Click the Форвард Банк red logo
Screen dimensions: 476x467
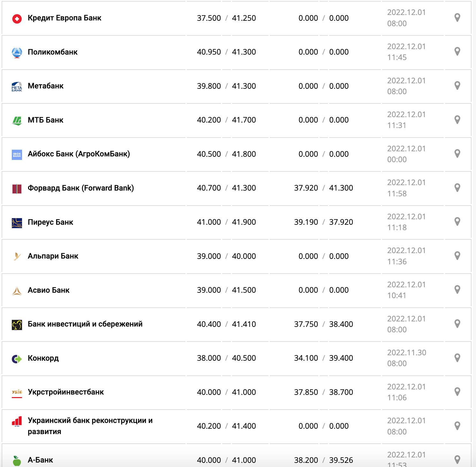[17, 189]
